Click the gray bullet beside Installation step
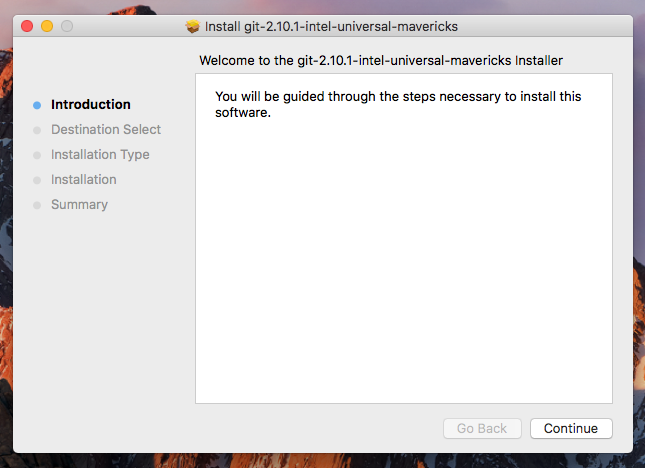 tap(37, 180)
